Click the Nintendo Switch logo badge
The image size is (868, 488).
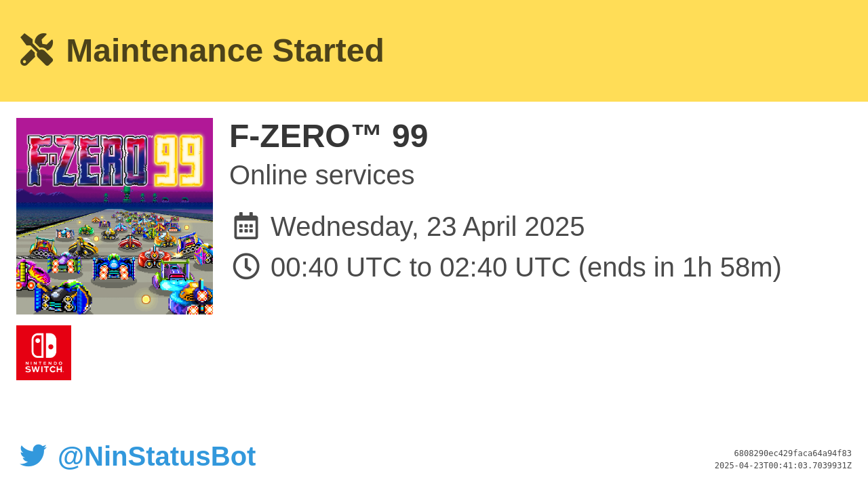[43, 352]
